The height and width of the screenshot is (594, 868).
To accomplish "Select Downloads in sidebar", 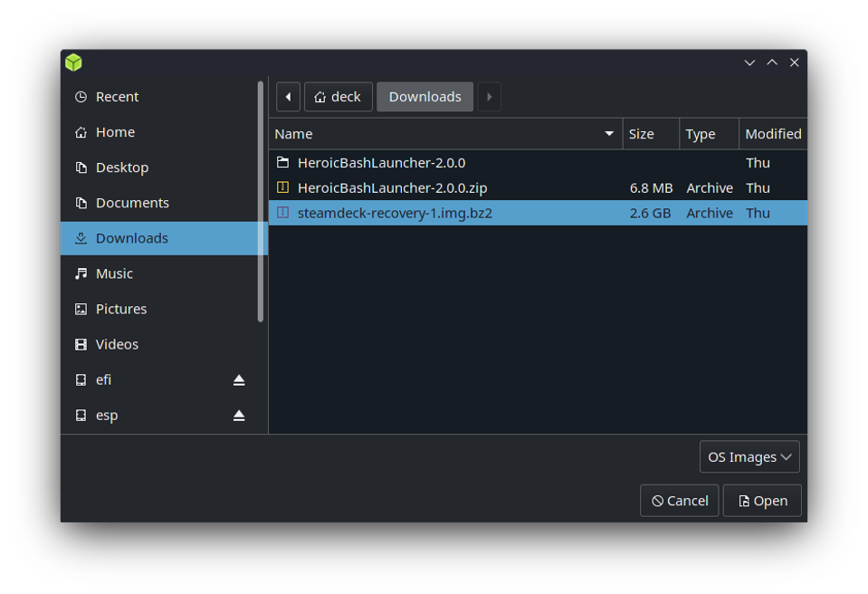I will click(164, 239).
